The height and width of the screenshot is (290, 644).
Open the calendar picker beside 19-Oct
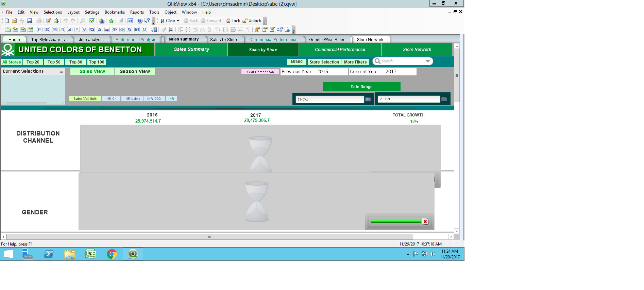click(x=368, y=99)
